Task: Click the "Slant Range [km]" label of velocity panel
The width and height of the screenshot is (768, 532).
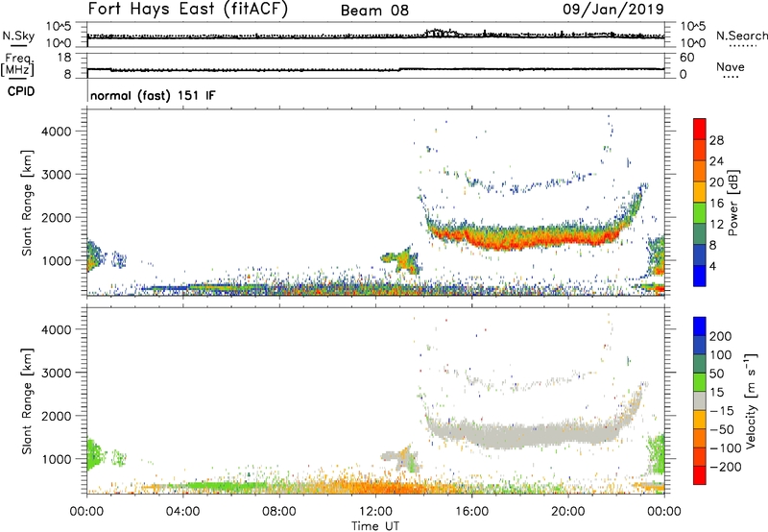Action: tap(27, 401)
